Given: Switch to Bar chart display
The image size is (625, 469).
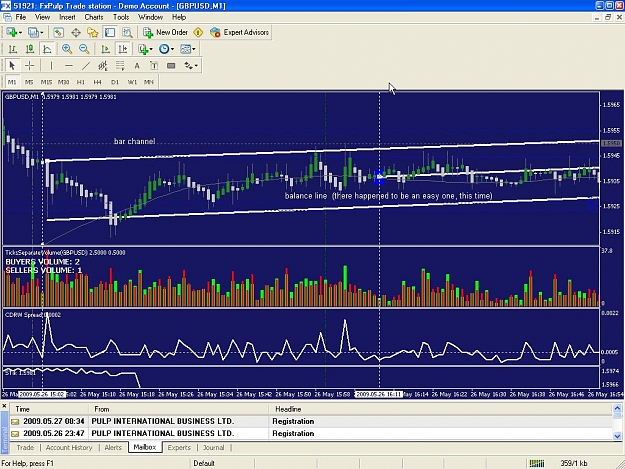Looking at the screenshot, I should click(13, 49).
